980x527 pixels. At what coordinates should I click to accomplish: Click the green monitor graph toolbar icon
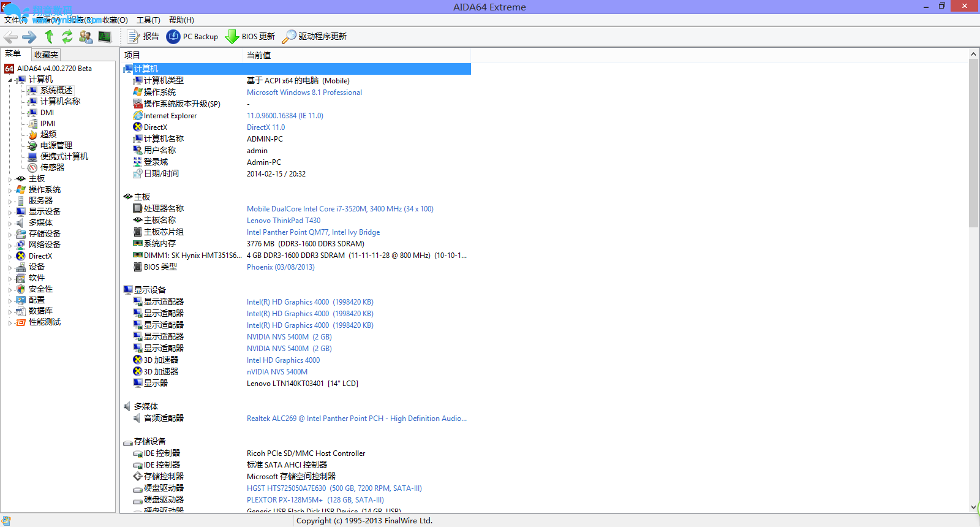(x=105, y=37)
